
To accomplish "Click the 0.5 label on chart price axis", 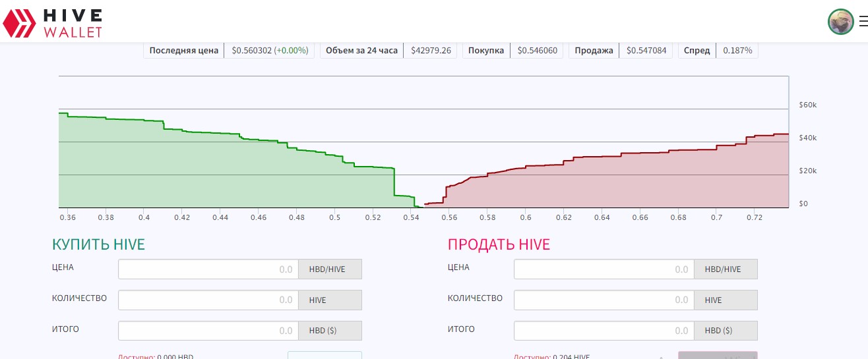I will [x=335, y=217].
